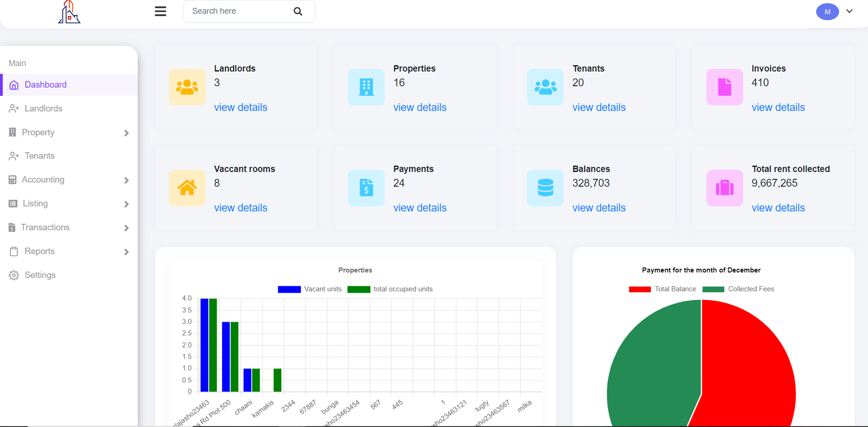Click the Total rent collected suitcase icon
This screenshot has height=427, width=868.
pos(725,188)
